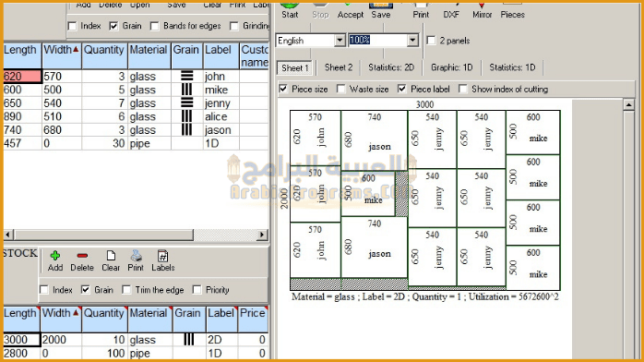Click parts Length column header
This screenshot has width=644, height=362.
[21, 55]
